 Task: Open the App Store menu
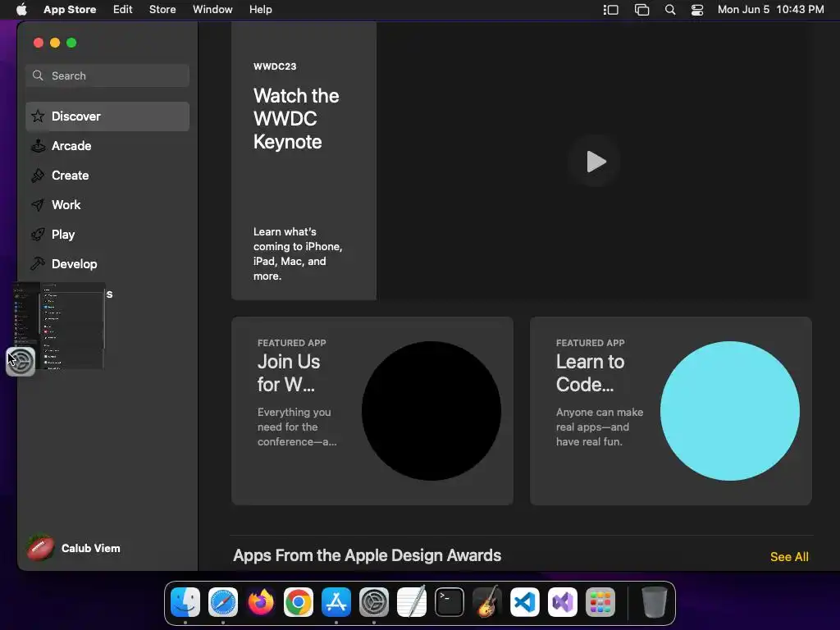tap(70, 9)
